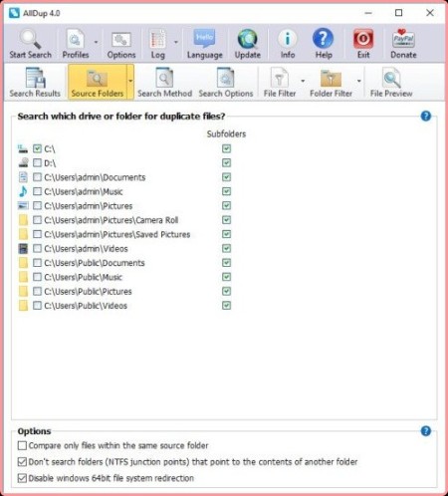Viewport: 448px width, 496px height.
Task: Click the Language icon
Action: tap(204, 39)
